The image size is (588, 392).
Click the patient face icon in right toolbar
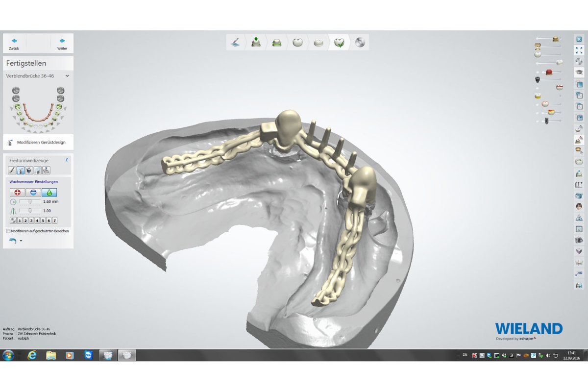click(579, 206)
